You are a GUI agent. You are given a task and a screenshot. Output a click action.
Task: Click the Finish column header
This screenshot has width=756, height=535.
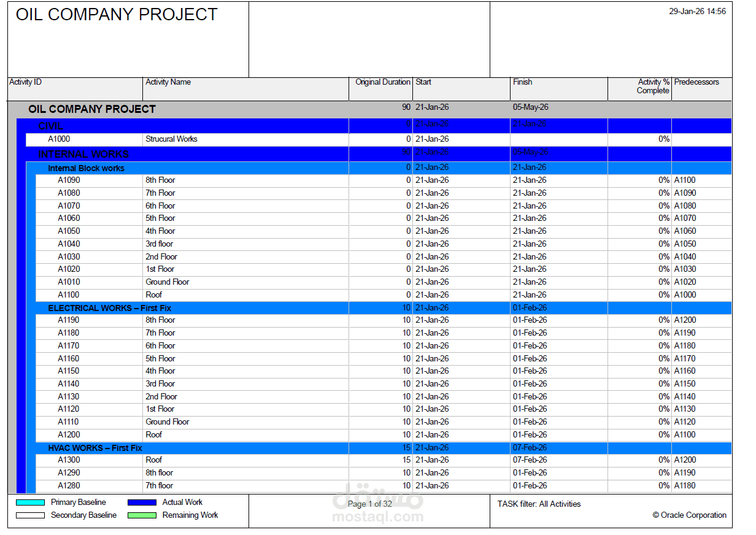pyautogui.click(x=559, y=89)
